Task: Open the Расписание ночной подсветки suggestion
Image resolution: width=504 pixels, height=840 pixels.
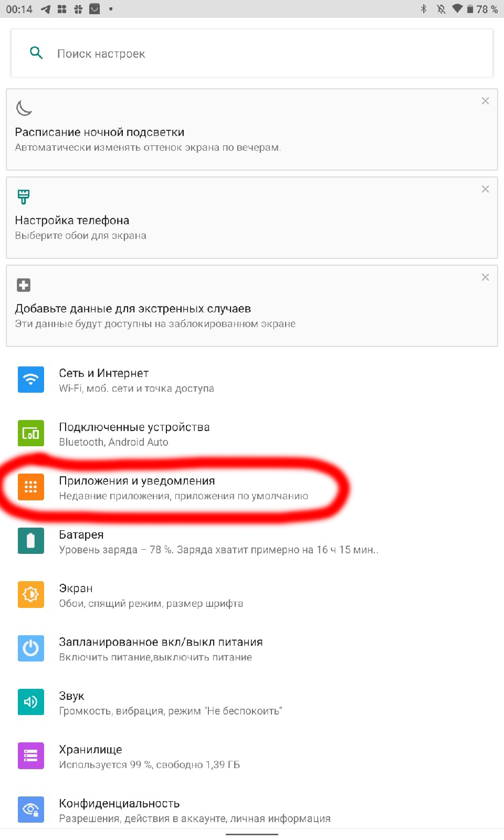Action: pyautogui.click(x=252, y=129)
